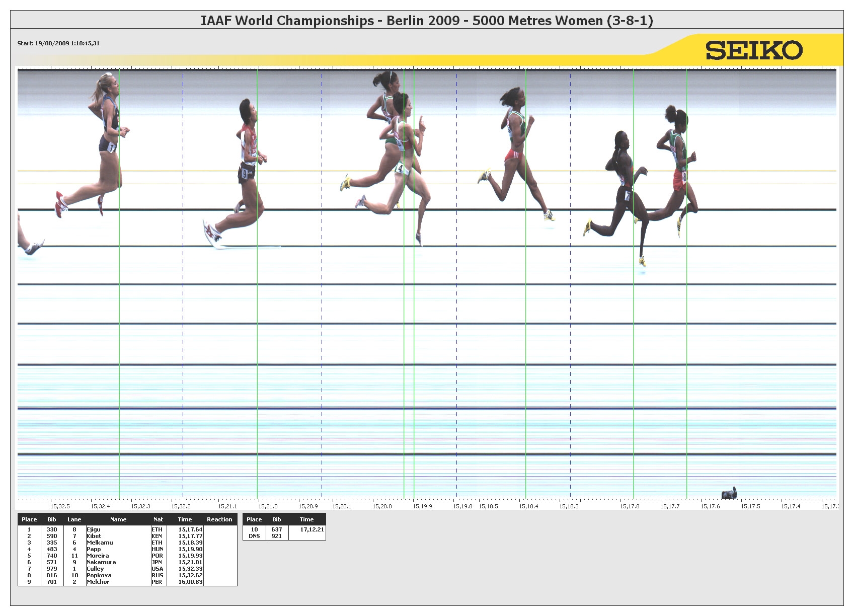Click the Place column header
This screenshot has height=616, width=854.
[x=30, y=519]
